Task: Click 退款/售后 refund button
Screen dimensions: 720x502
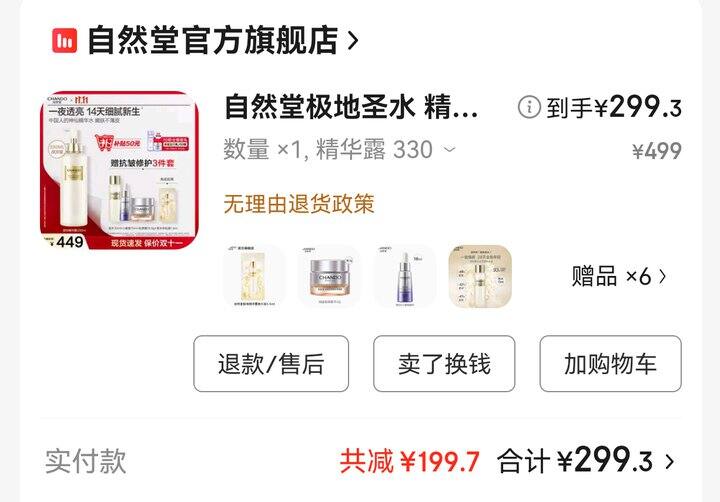Action: coord(271,364)
